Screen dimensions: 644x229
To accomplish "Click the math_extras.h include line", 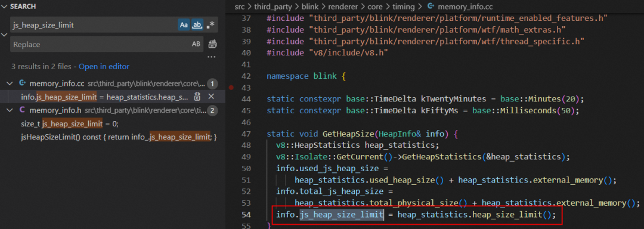I will click(416, 30).
